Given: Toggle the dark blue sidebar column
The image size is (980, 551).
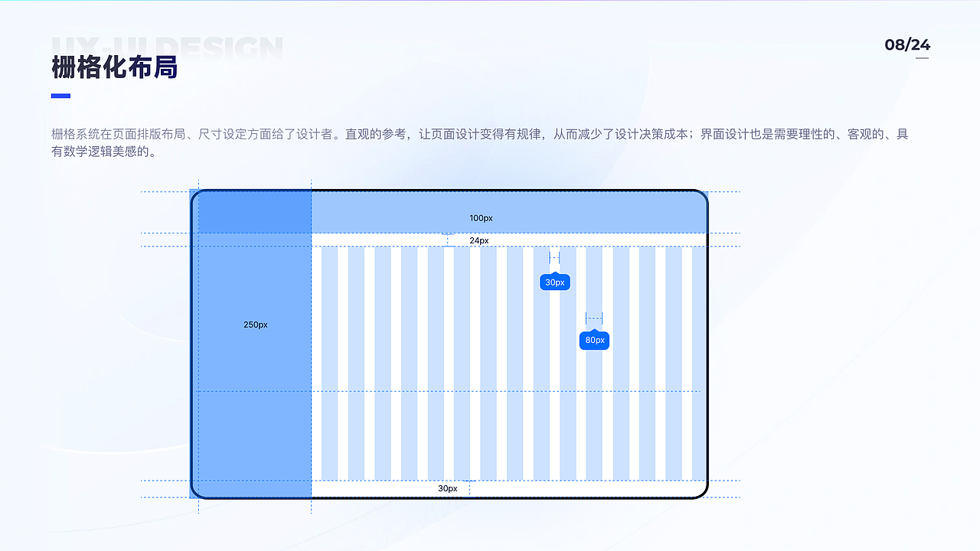Looking at the screenshot, I should (x=253, y=344).
